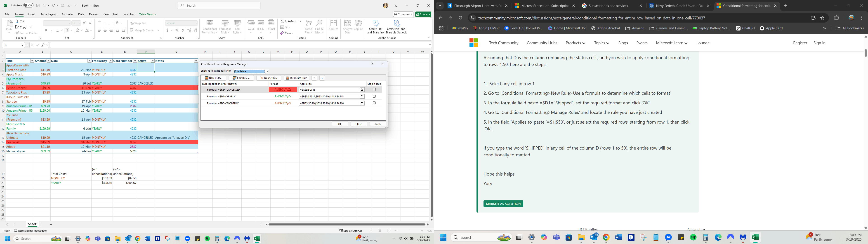The width and height of the screenshot is (868, 244).
Task: Open Notes column filter dropdown
Action: (x=196, y=61)
